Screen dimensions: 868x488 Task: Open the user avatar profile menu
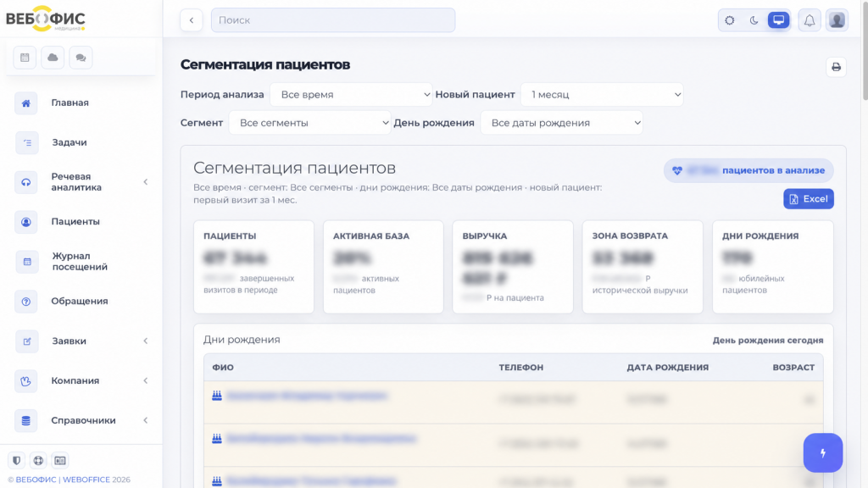tap(837, 20)
